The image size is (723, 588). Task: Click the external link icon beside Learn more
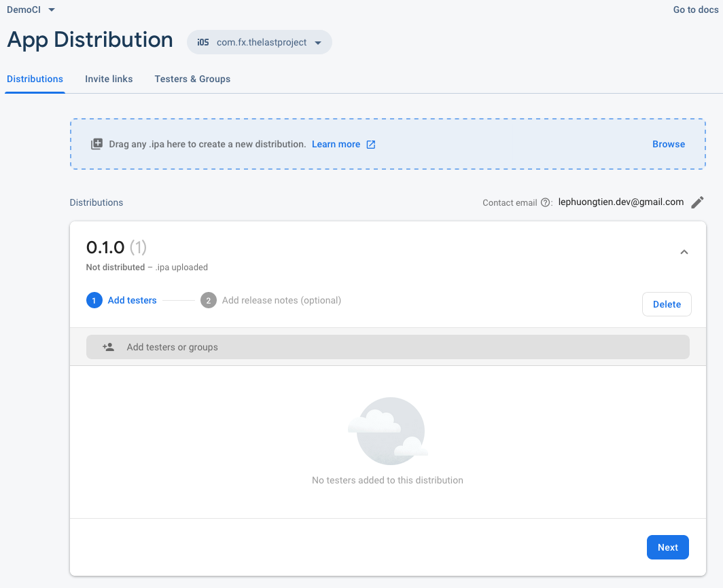click(x=371, y=145)
